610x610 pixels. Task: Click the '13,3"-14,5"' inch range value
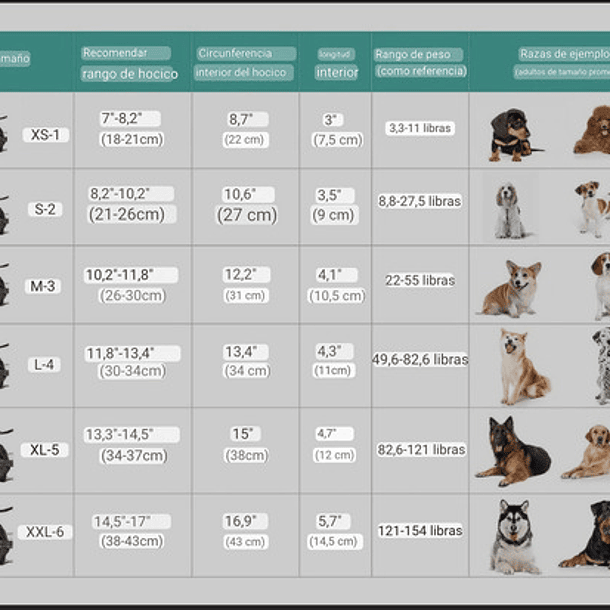[x=119, y=434]
